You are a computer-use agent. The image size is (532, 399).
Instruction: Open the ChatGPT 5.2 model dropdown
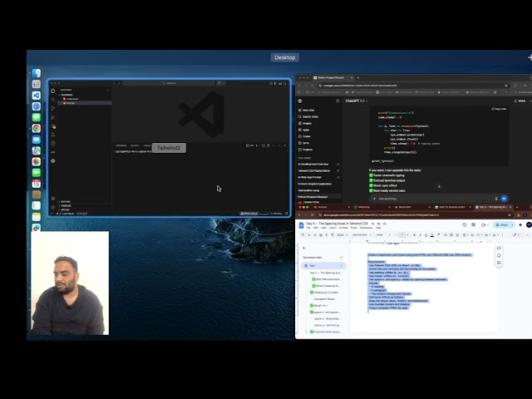click(x=357, y=100)
